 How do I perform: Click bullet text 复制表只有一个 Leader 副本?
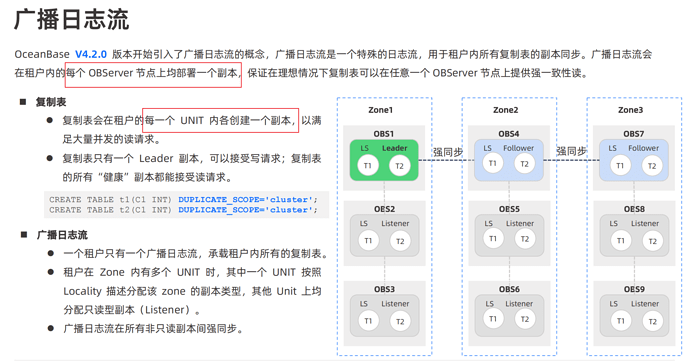[131, 158]
